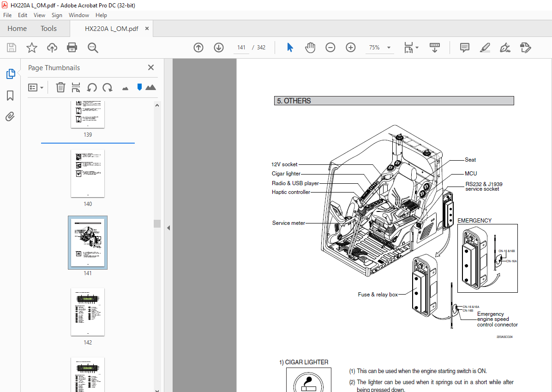Screen dimensions: 552x392
Task: Collapse the navigation pane arrow
Action: (168, 228)
